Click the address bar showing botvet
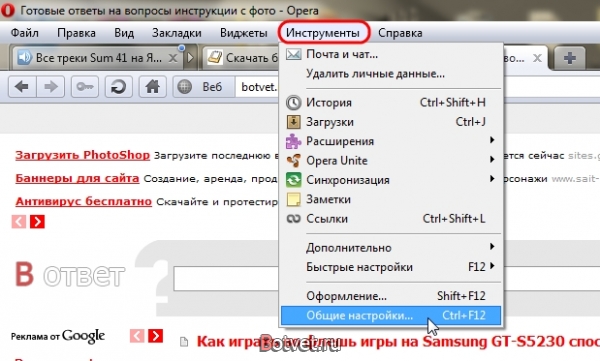The width and height of the screenshot is (600, 361). coord(258,87)
